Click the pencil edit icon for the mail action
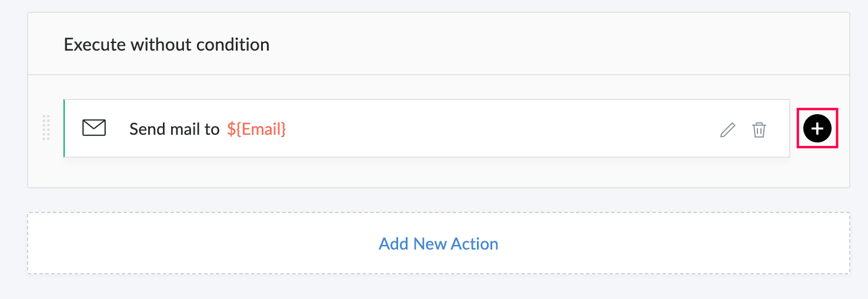868x299 pixels. (727, 129)
